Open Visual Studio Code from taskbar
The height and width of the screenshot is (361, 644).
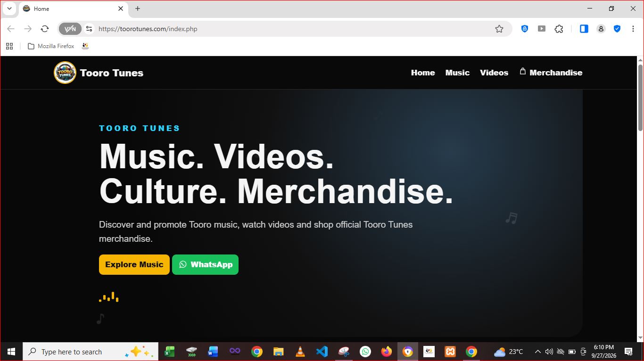coord(322,352)
